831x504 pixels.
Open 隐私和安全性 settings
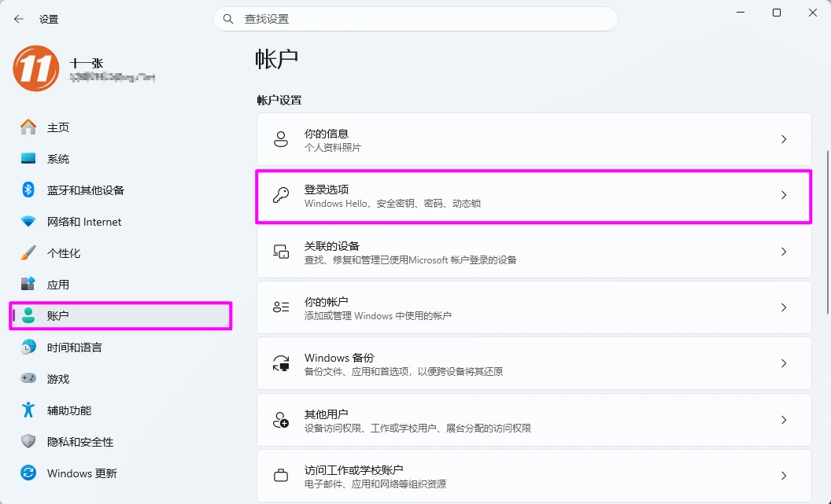pyautogui.click(x=121, y=442)
